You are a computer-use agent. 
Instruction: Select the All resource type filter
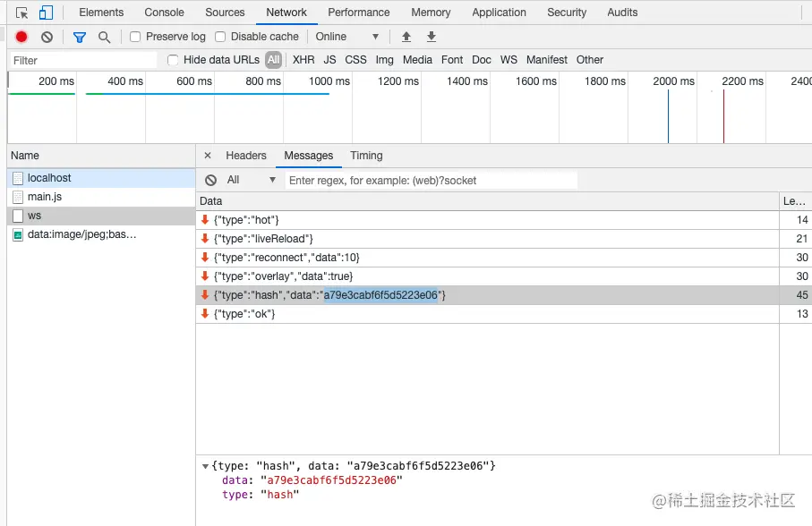coord(273,60)
